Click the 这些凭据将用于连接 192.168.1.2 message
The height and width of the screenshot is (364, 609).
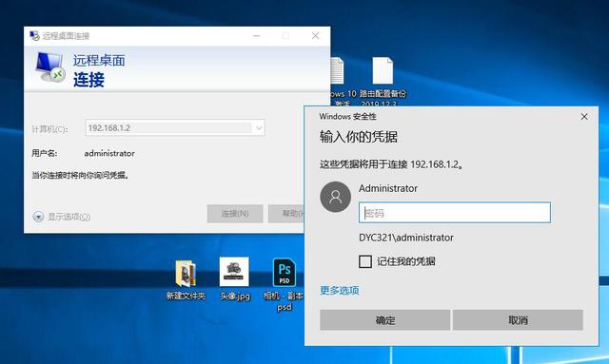click(392, 164)
